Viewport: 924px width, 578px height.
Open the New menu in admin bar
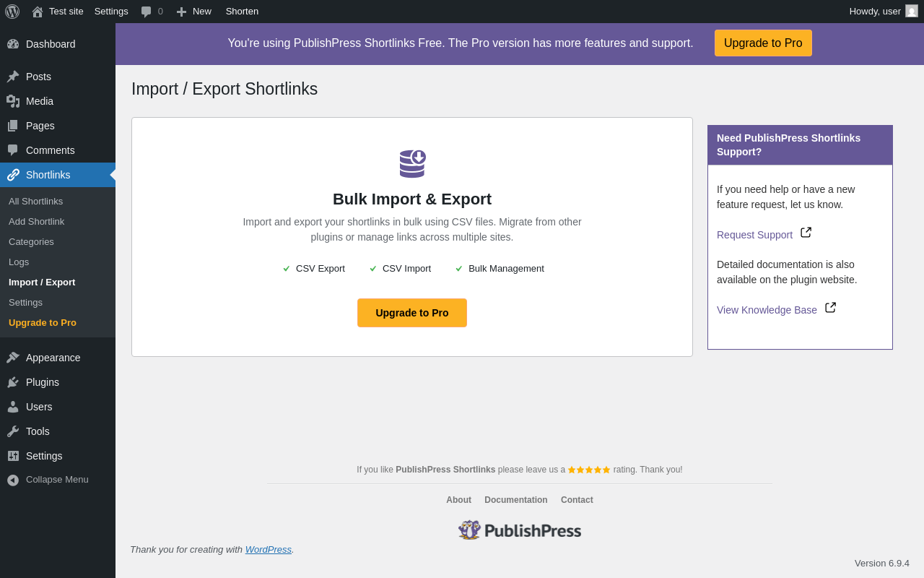coord(194,12)
